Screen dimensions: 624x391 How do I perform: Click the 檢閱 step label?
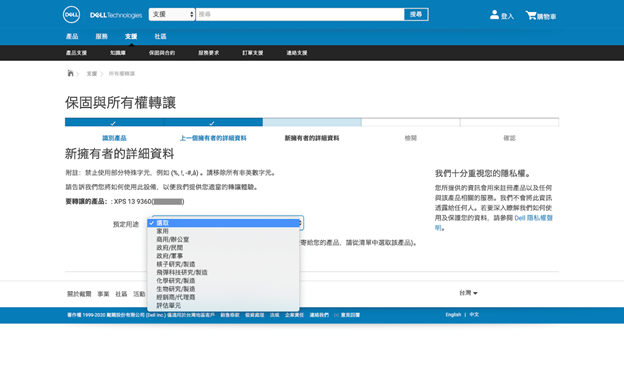[410, 138]
